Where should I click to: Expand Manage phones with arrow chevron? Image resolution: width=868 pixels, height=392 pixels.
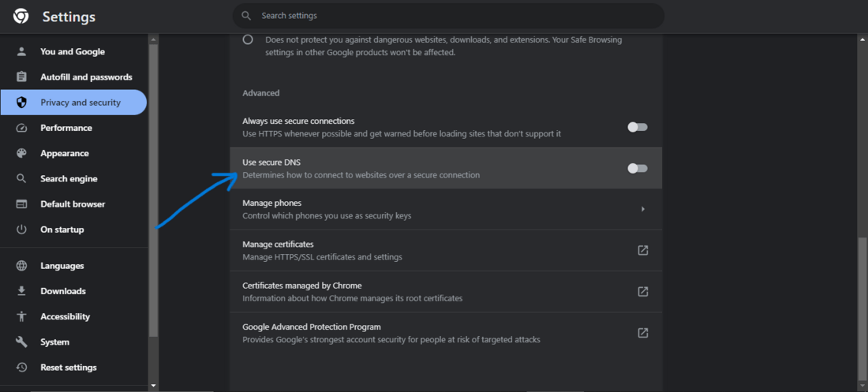(x=643, y=209)
